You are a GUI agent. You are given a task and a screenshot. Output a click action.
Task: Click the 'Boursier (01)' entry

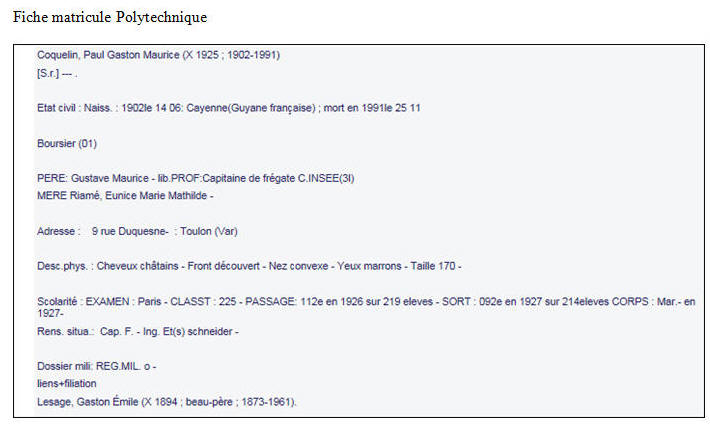[x=67, y=143]
